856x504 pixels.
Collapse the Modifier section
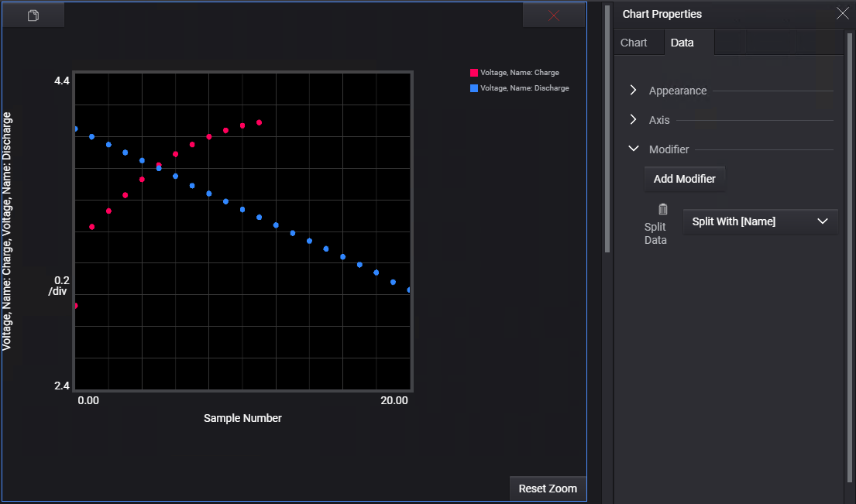(x=633, y=149)
